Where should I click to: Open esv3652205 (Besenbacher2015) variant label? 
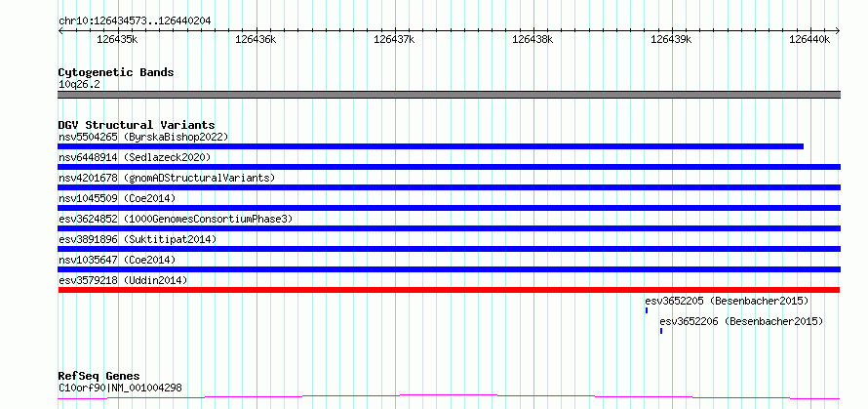(728, 301)
